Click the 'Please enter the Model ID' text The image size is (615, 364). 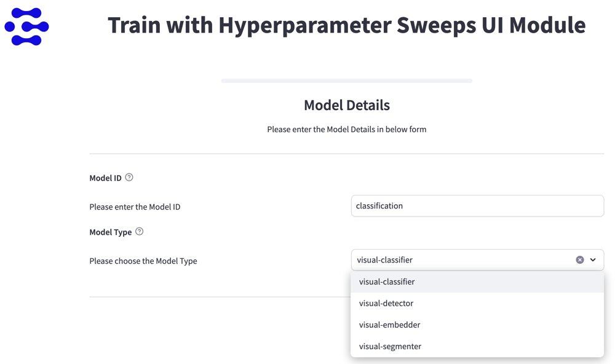click(135, 207)
